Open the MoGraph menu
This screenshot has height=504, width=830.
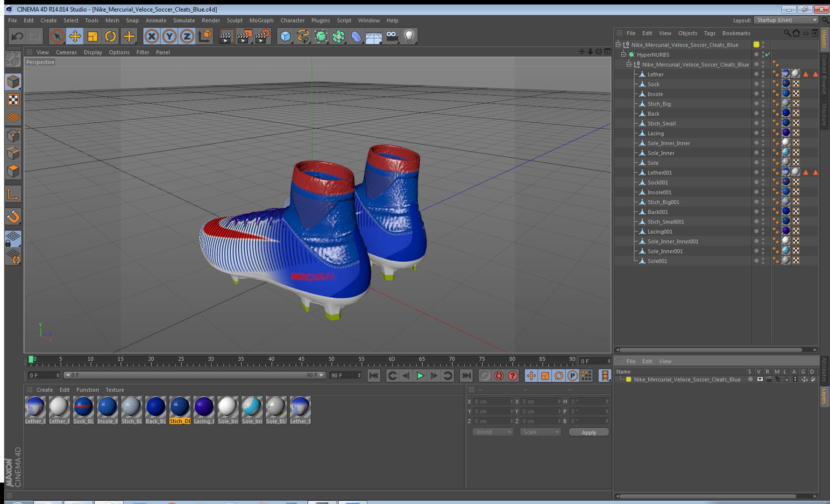coord(261,21)
